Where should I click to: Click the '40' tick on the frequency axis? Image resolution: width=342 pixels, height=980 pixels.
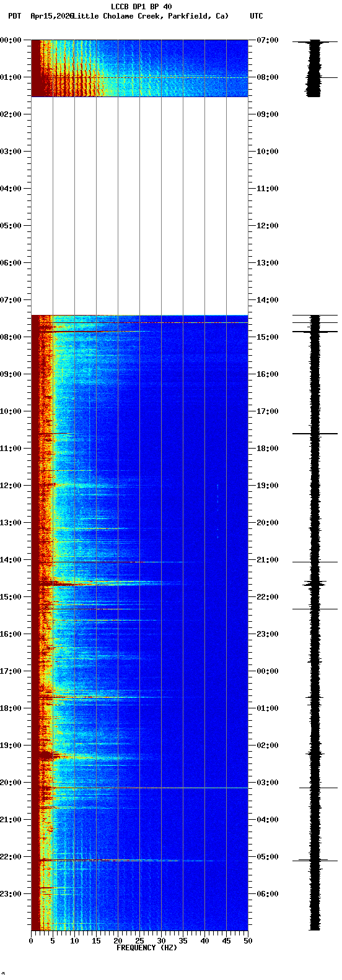(x=204, y=941)
